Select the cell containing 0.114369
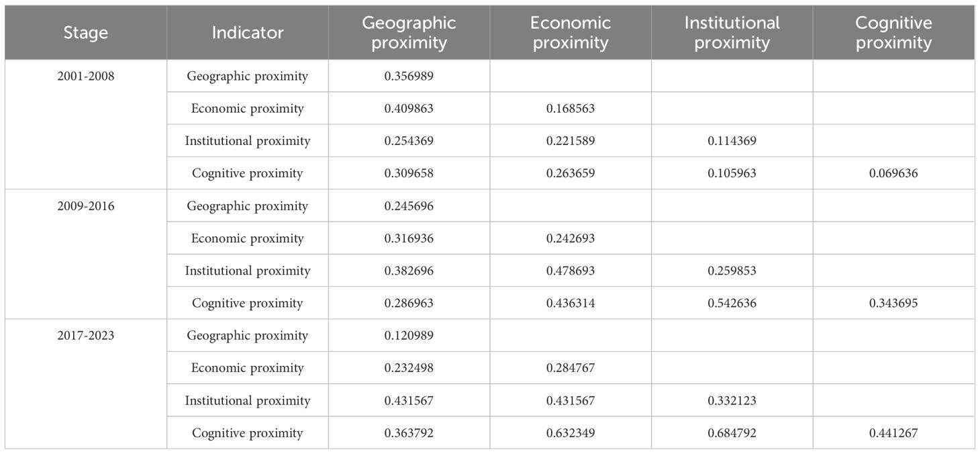 [732, 141]
